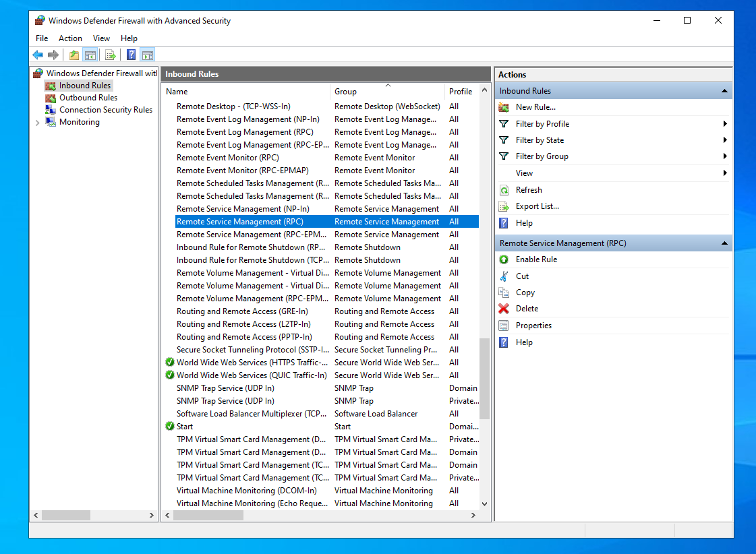Viewport: 756px width, 554px height.
Task: Click the Refresh icon in Actions pane
Action: pos(504,190)
